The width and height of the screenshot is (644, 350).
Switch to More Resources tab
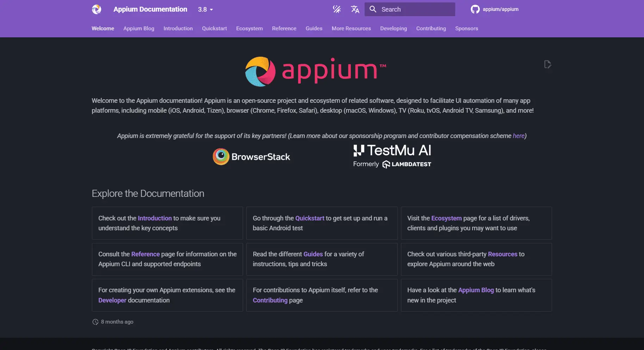pyautogui.click(x=351, y=29)
